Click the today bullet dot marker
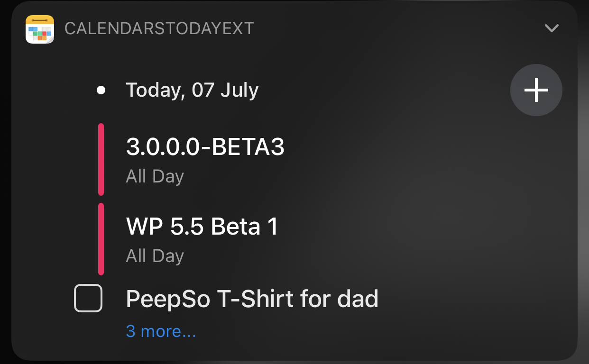 (x=101, y=90)
